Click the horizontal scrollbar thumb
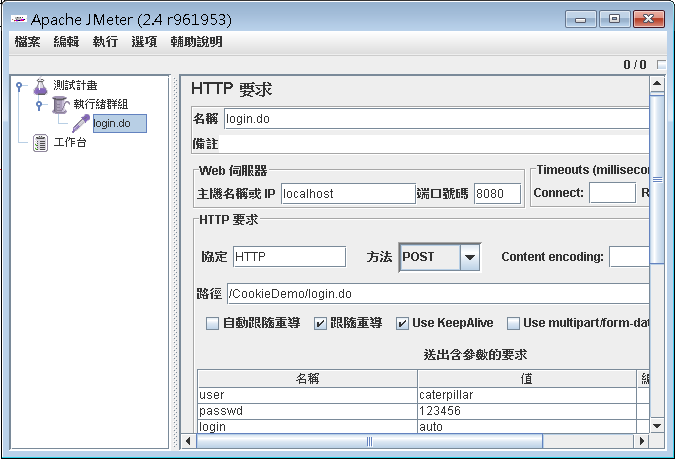675x460 pixels. pos(369,441)
